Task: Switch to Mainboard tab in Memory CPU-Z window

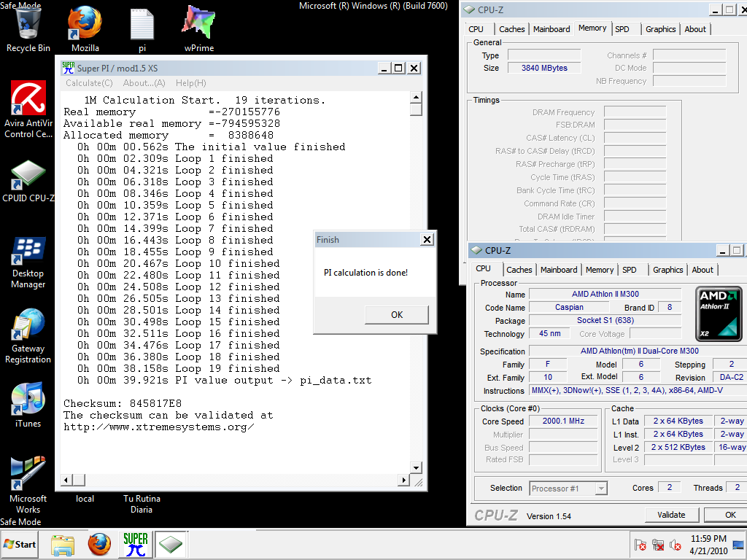Action: (x=551, y=29)
